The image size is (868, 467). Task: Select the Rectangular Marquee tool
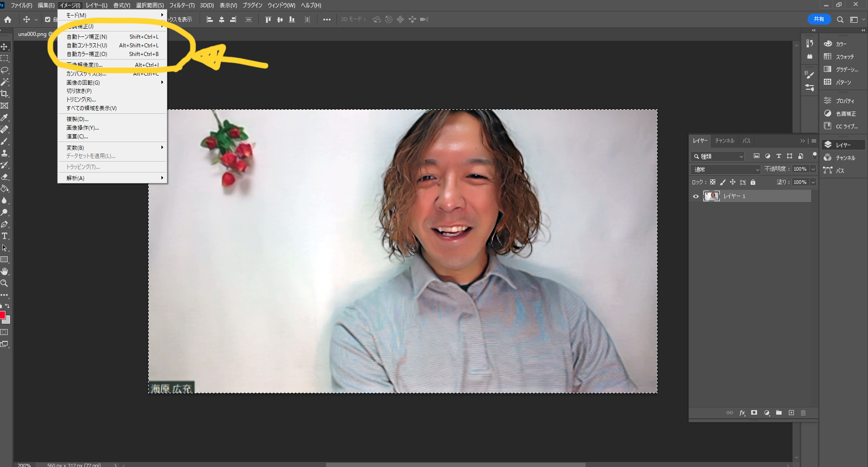5,59
